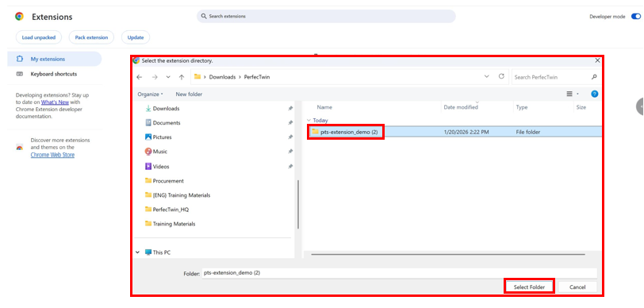This screenshot has height=308, width=644.
Task: Click the Update button
Action: pos(136,37)
